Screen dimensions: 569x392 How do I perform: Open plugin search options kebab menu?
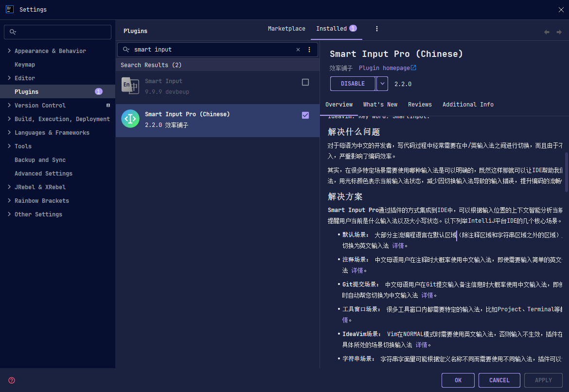pyautogui.click(x=309, y=50)
